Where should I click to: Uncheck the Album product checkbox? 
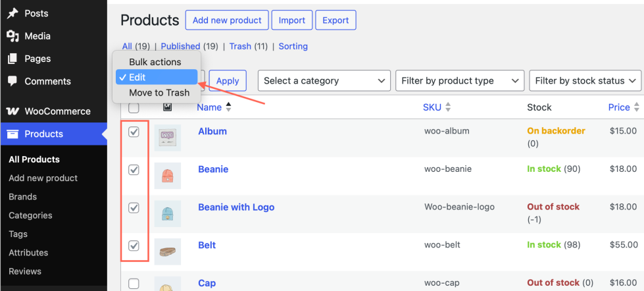134,132
